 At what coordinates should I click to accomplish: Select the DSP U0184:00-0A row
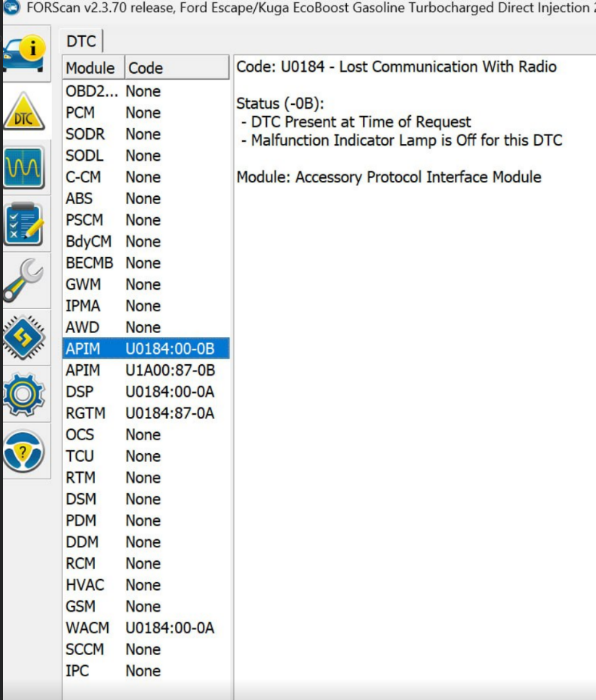[145, 392]
